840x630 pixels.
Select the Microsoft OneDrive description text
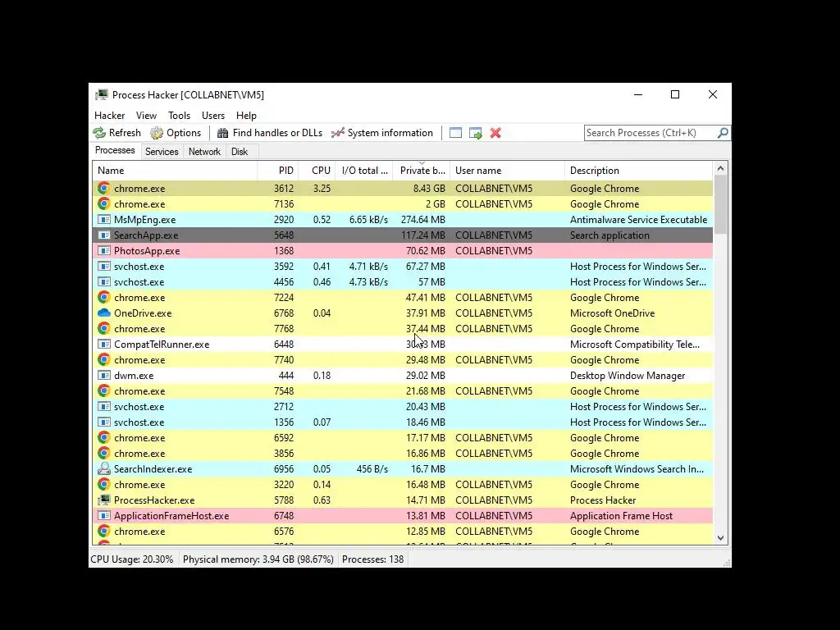[612, 313]
